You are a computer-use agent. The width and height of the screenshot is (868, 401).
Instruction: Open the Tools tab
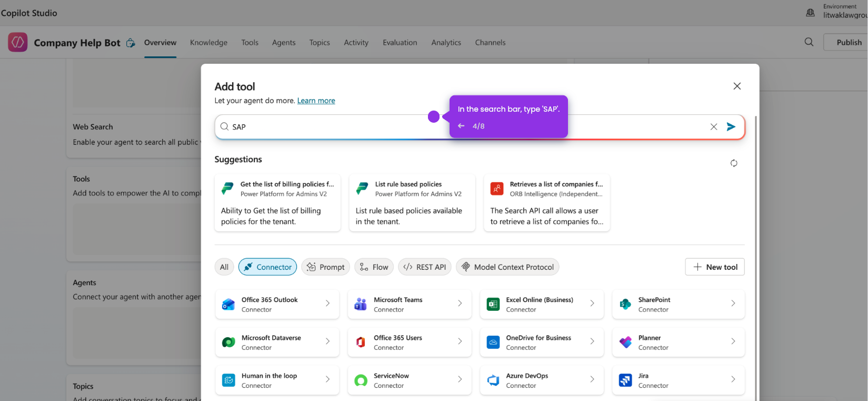coord(250,43)
